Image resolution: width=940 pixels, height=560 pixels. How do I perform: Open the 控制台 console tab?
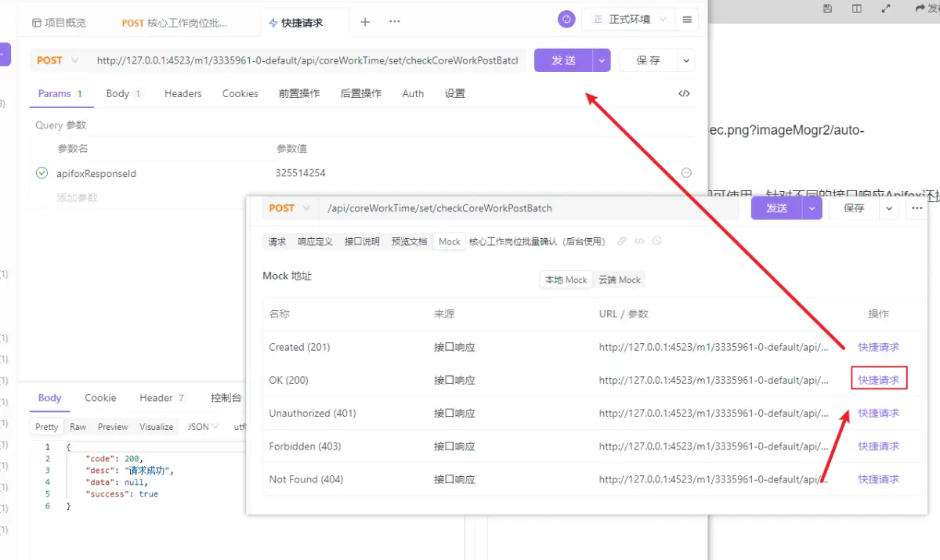226,398
